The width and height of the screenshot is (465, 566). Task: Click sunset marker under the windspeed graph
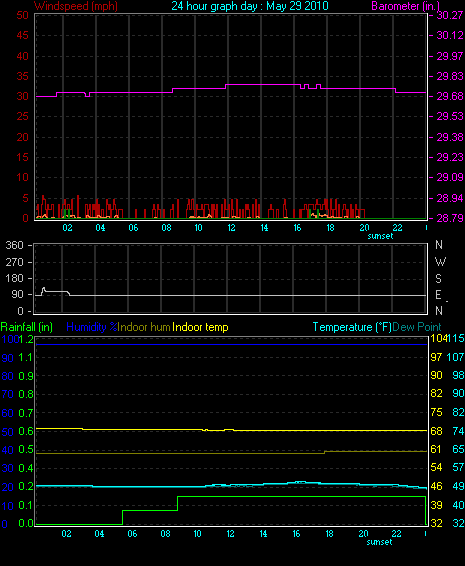click(380, 236)
